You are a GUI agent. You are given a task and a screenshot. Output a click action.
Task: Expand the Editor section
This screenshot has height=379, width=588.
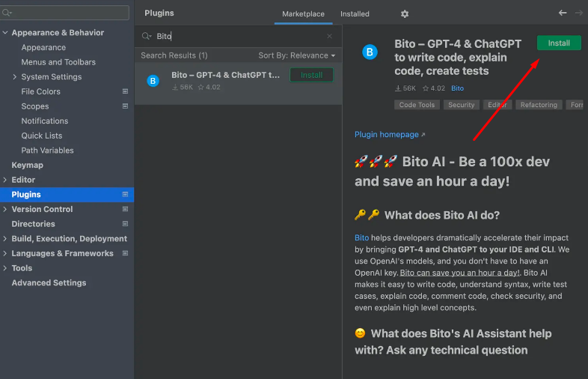click(x=5, y=180)
